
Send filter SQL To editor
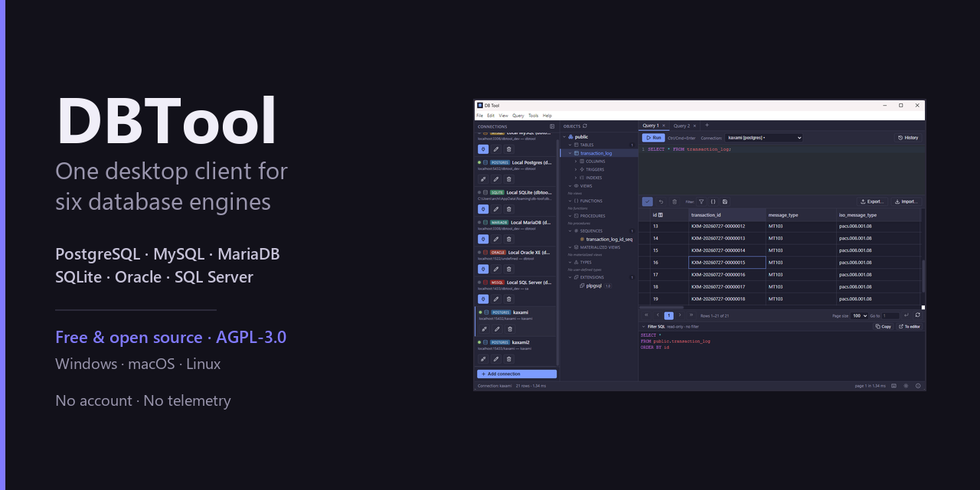click(x=910, y=326)
